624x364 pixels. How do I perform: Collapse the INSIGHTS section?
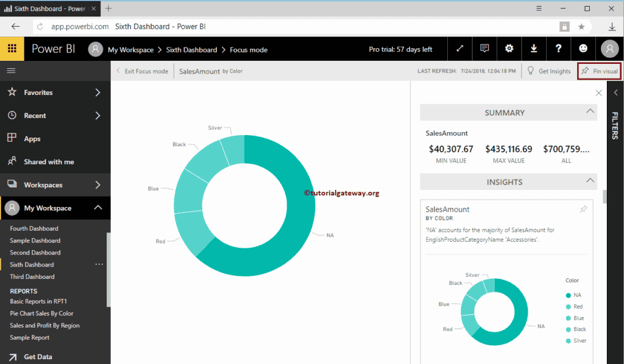click(x=589, y=181)
